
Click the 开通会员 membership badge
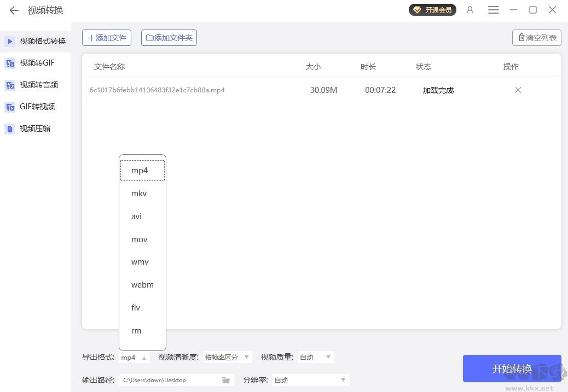(432, 10)
